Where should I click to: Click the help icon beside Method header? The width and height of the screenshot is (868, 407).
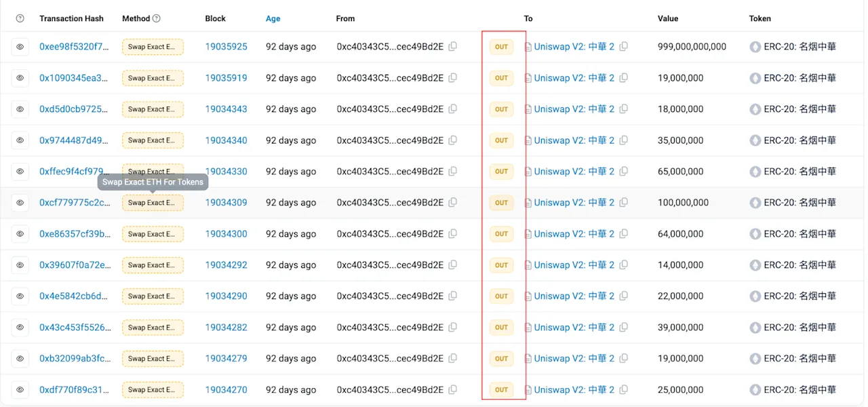(157, 18)
